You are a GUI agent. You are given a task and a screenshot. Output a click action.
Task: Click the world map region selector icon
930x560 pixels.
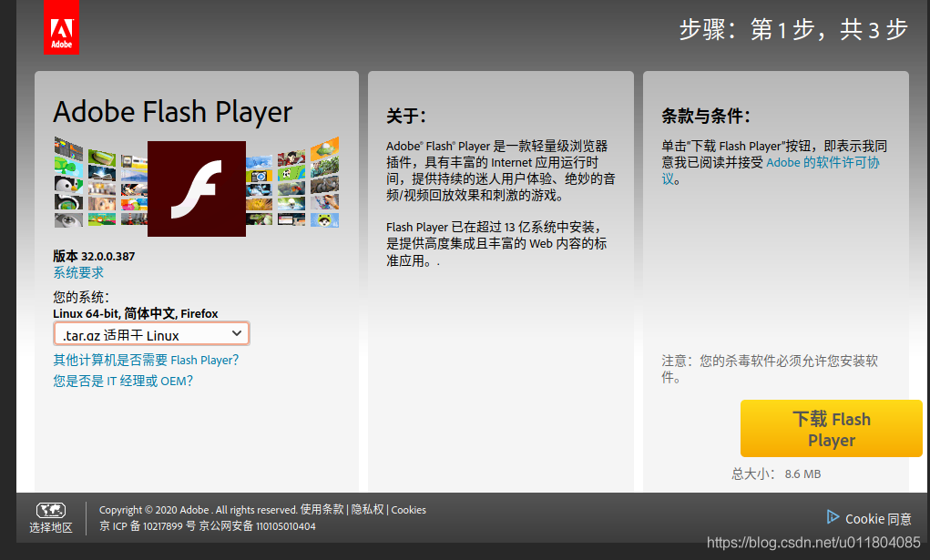pyautogui.click(x=51, y=510)
